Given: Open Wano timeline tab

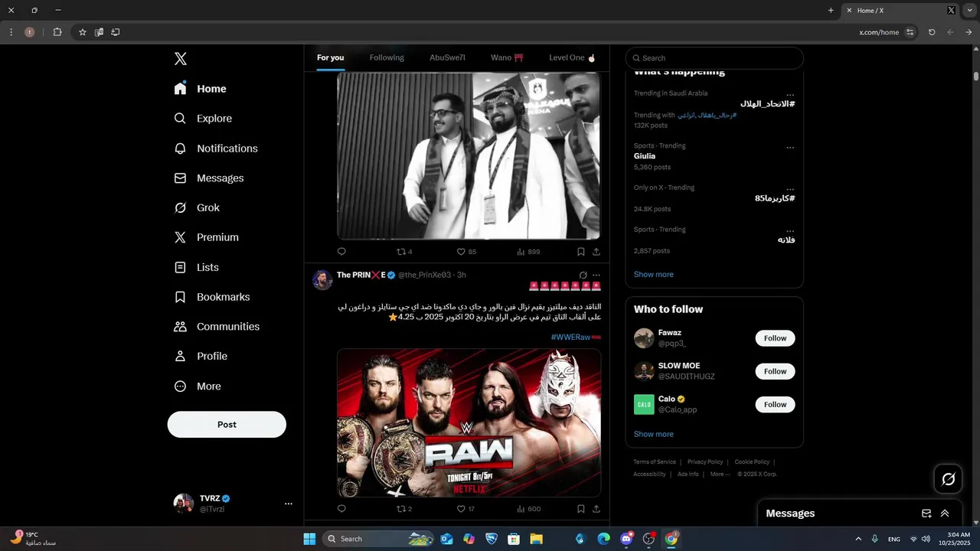Looking at the screenshot, I should pos(507,57).
